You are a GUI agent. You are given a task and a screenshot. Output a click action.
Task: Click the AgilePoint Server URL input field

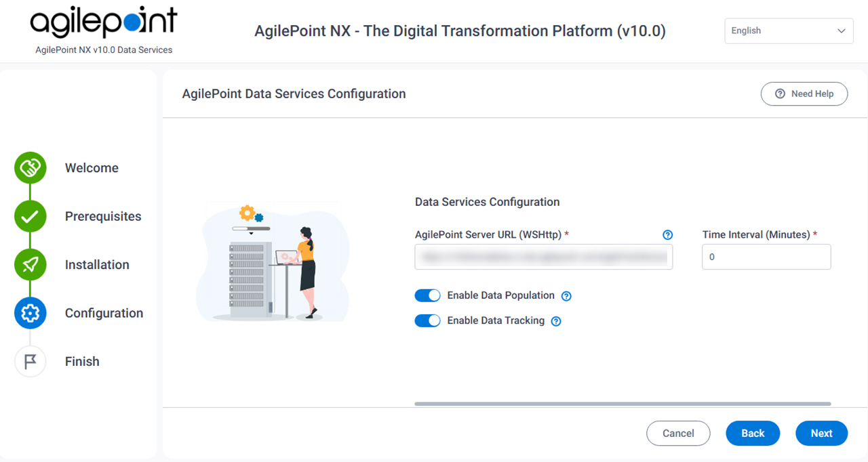pyautogui.click(x=544, y=257)
